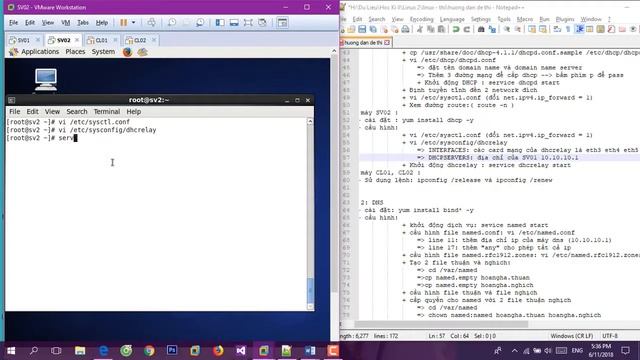640x360 pixels.
Task: Click Notepad++ Save icon
Action: 362,29
